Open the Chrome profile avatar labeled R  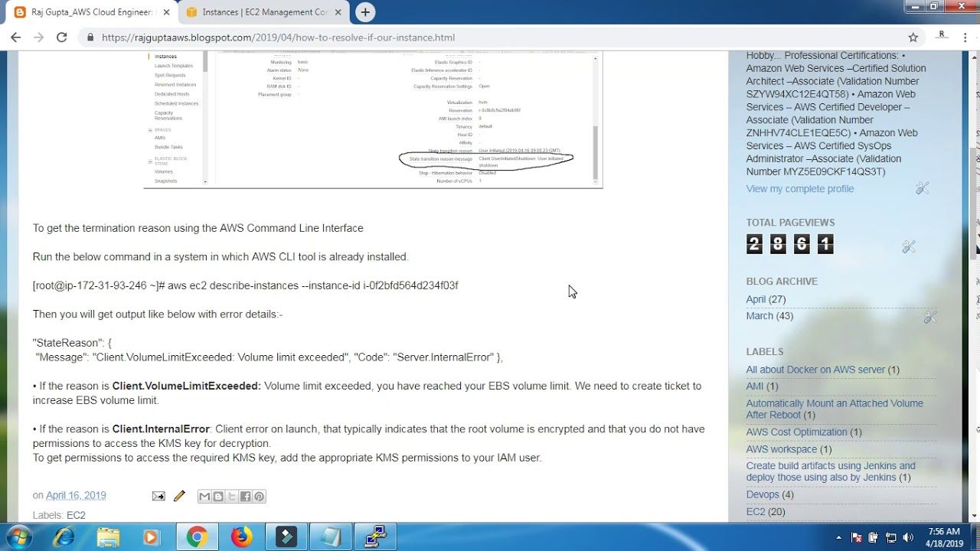[x=942, y=36]
